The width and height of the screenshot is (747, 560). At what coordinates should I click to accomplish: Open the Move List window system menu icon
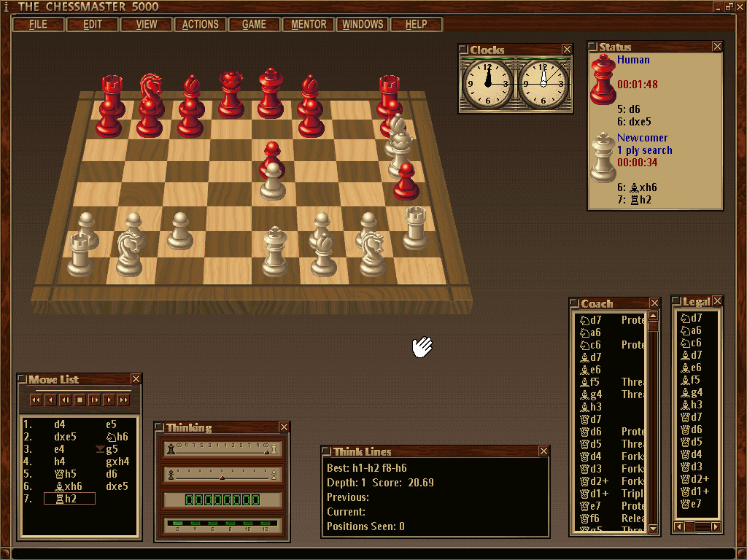click(21, 378)
